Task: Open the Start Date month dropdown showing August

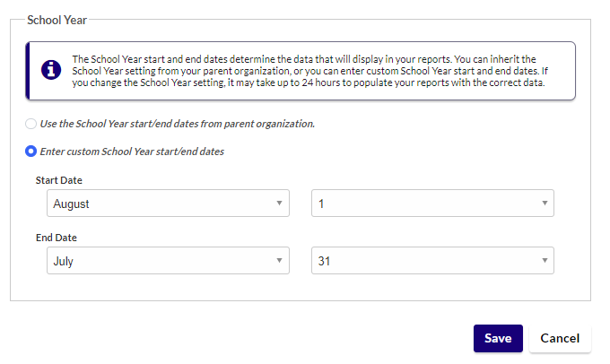Action: tap(168, 203)
